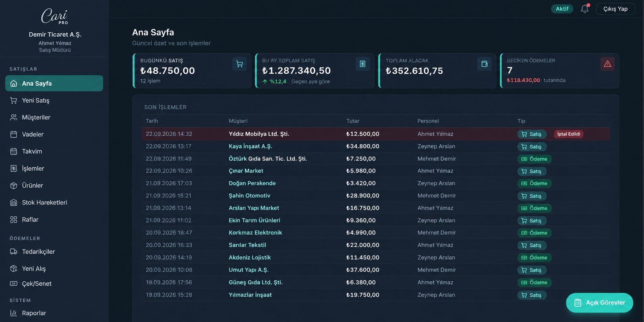Click the grid icon beside Raflar
Screen dimensions: 644x322
point(14,220)
